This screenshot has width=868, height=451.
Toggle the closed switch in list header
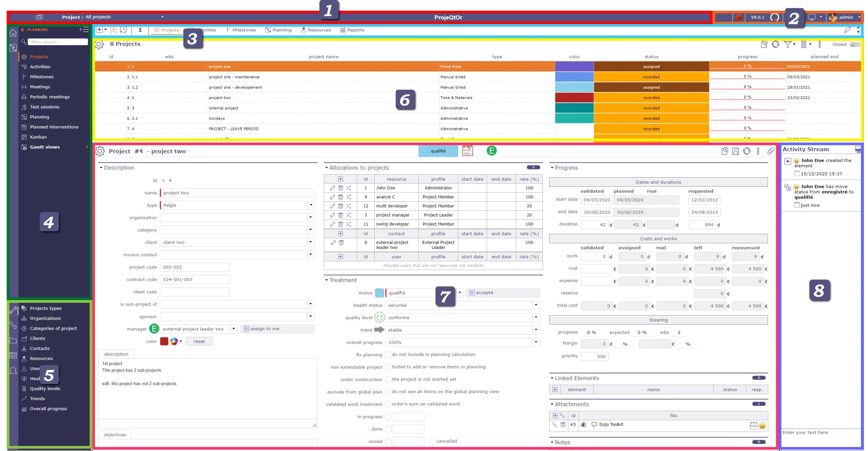[855, 44]
